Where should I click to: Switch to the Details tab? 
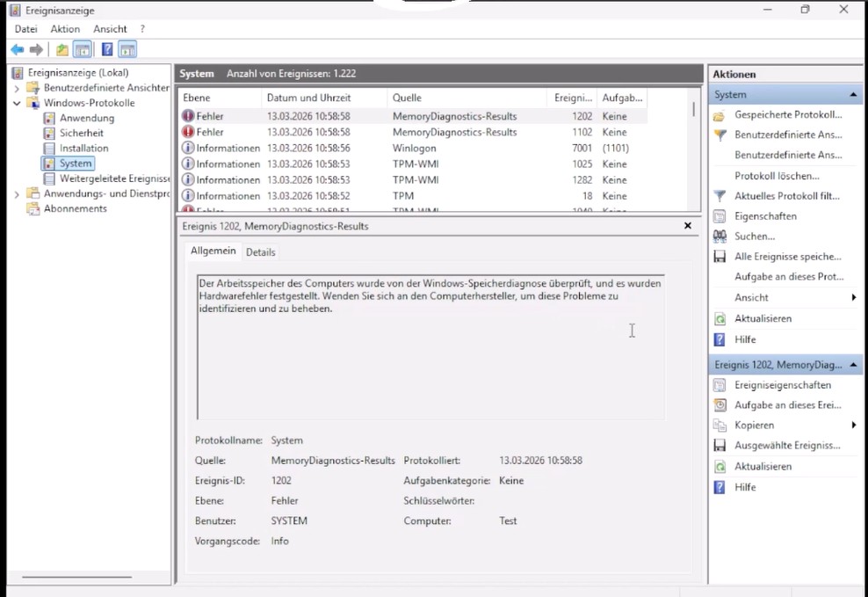(260, 252)
